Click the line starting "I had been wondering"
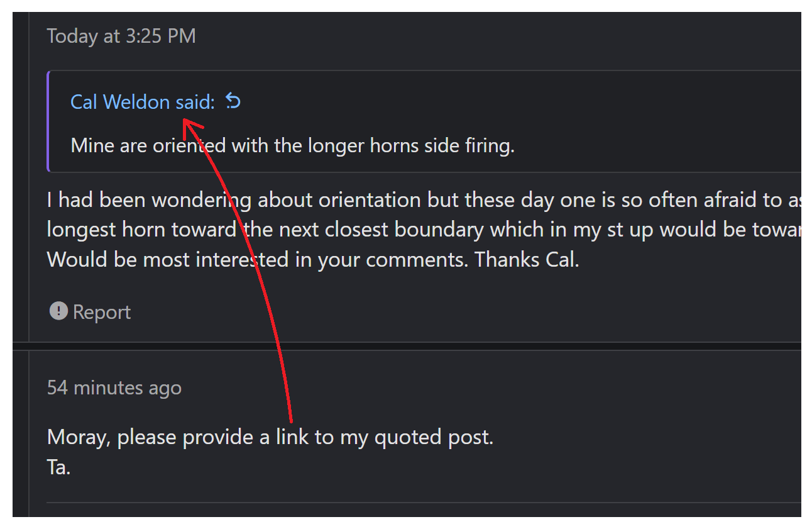The image size is (812, 529). tap(424, 200)
